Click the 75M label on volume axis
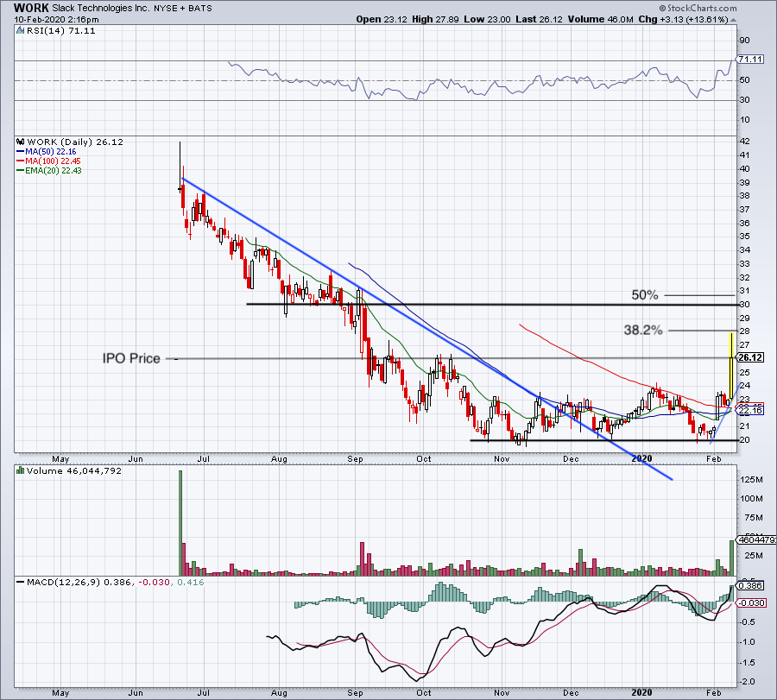The width and height of the screenshot is (777, 700). [x=754, y=518]
